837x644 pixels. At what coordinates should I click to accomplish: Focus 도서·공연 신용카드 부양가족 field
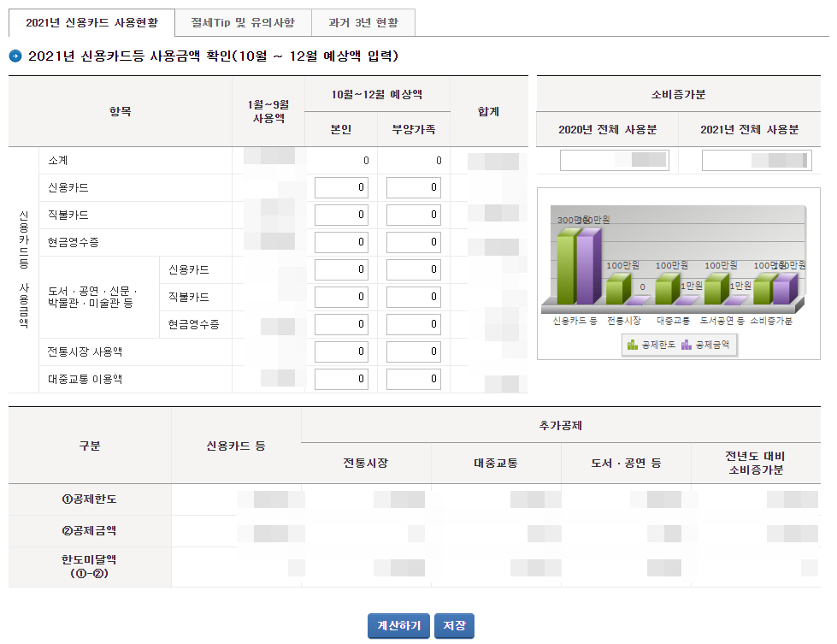(x=414, y=269)
